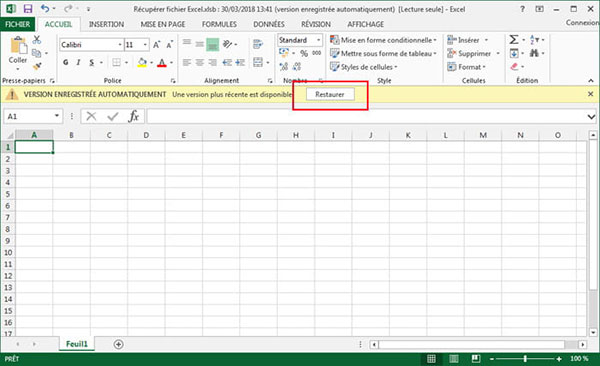The height and width of the screenshot is (366, 600).
Task: Apply the yellow fill color bucket
Action: 142,62
